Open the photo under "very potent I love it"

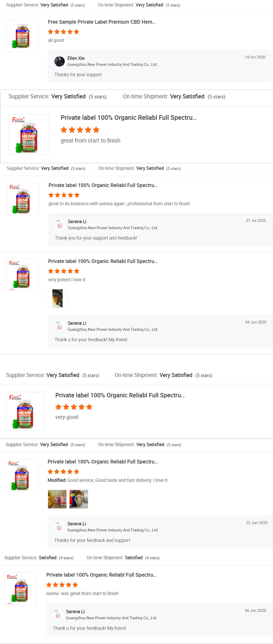click(x=57, y=298)
